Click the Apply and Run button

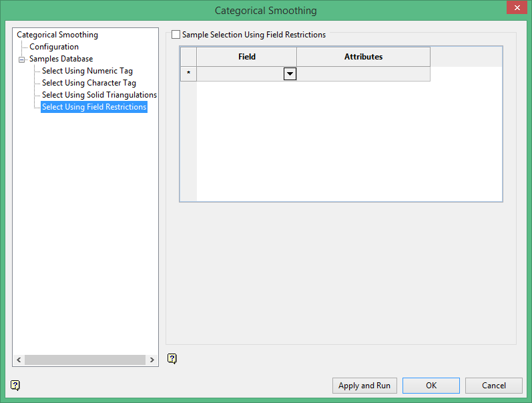click(364, 386)
